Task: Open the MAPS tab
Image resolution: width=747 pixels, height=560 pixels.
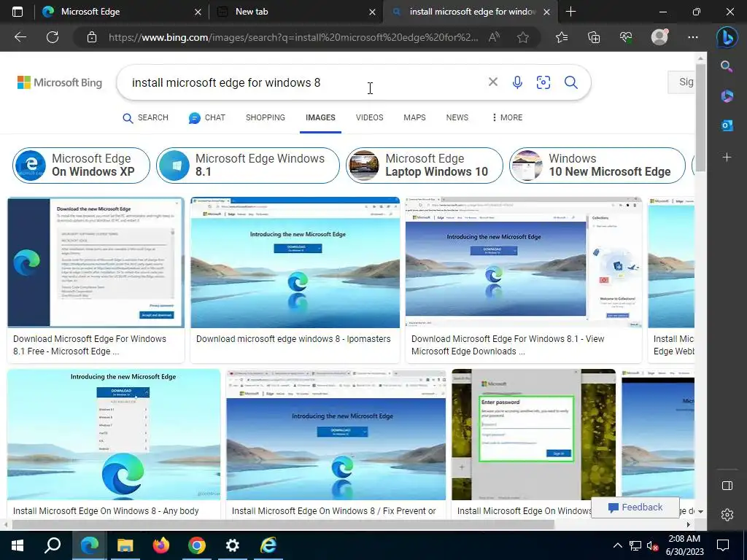Action: (414, 117)
